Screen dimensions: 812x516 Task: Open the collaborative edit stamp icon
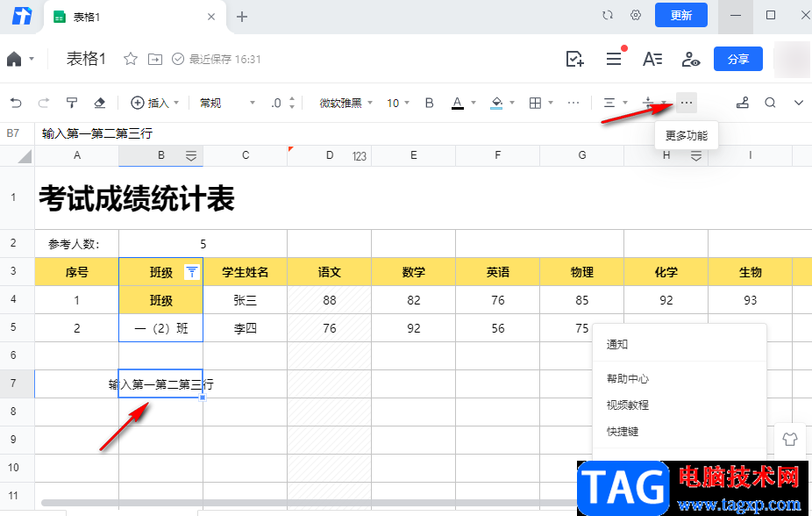742,103
